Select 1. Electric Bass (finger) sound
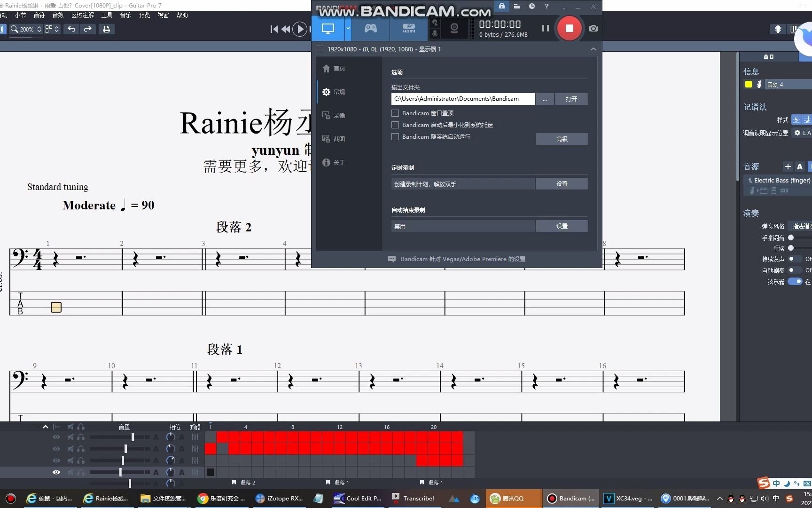 pos(779,181)
